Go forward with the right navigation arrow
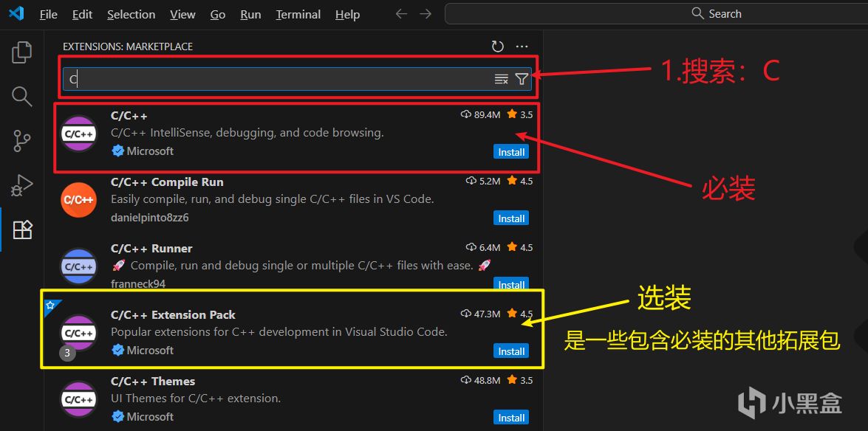 426,14
